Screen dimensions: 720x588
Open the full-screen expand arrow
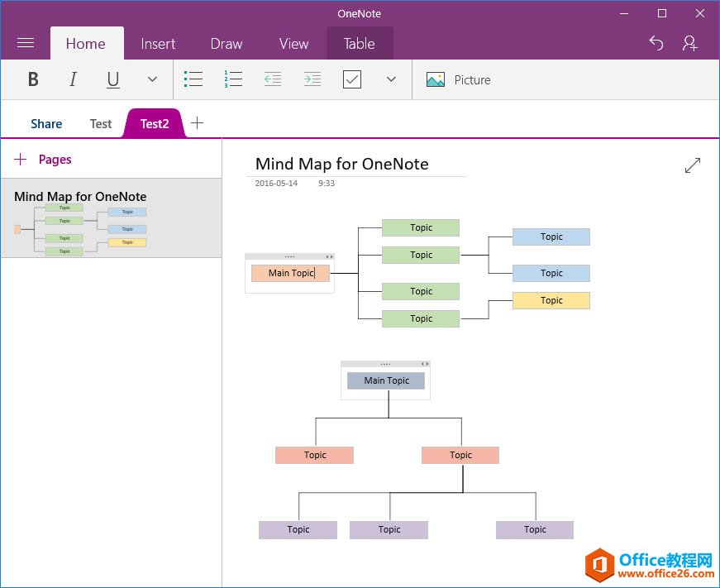[692, 165]
